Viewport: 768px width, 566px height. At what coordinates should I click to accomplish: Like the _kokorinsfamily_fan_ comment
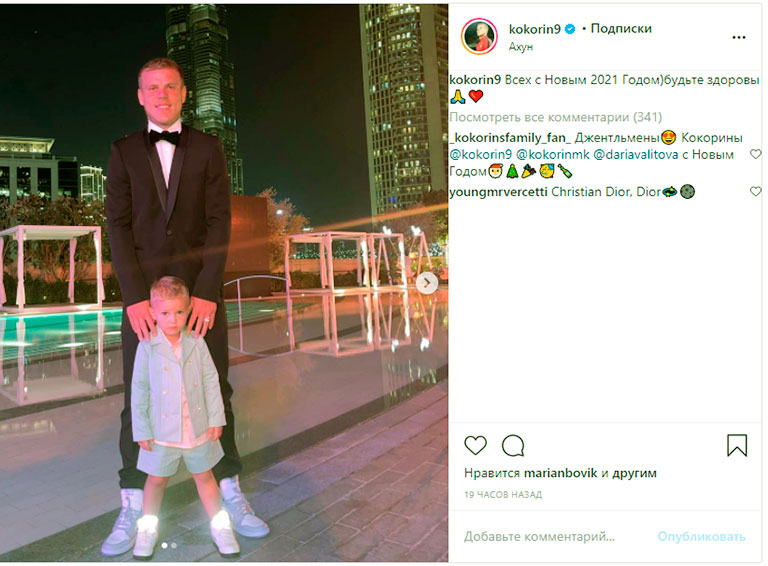(756, 154)
